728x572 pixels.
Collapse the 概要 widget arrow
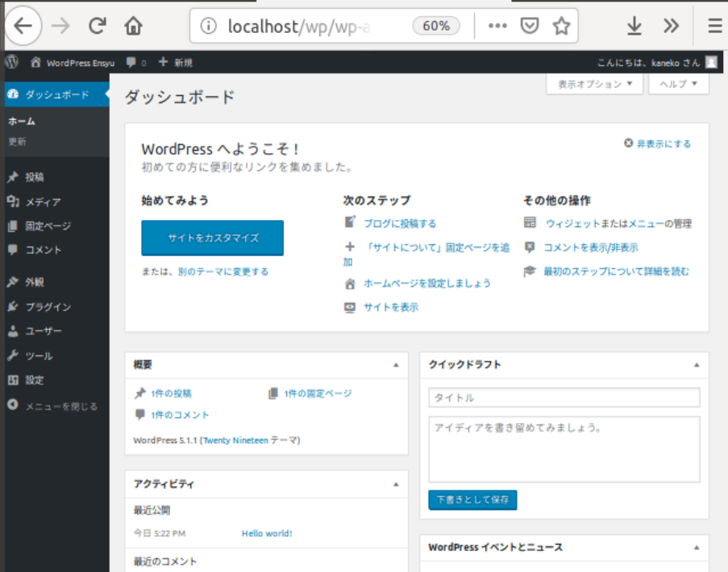click(x=396, y=365)
